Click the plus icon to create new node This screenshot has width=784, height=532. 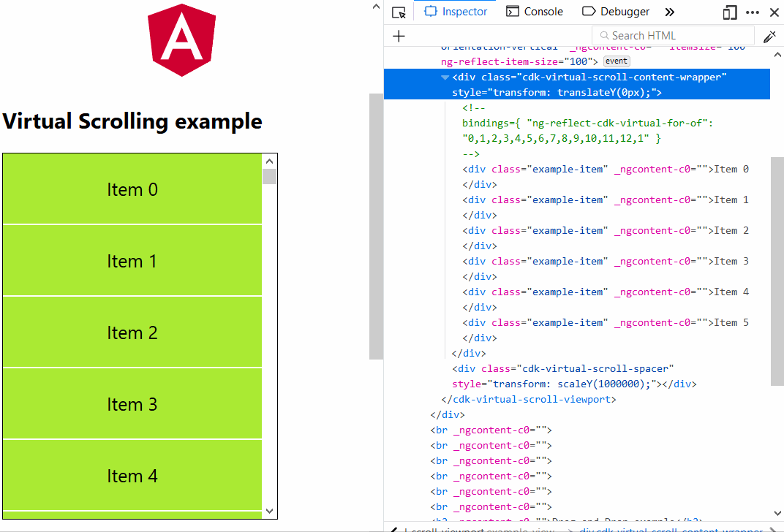399,36
